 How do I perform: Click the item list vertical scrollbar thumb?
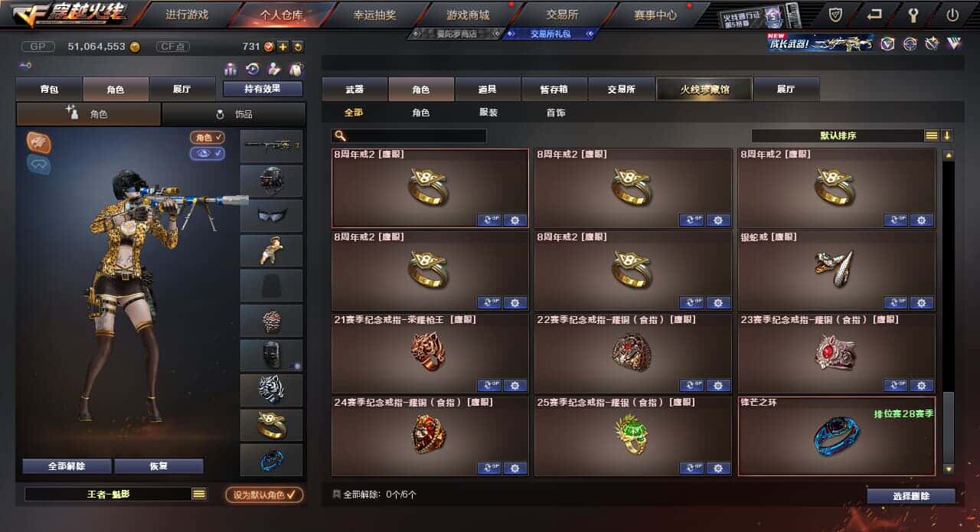949,425
